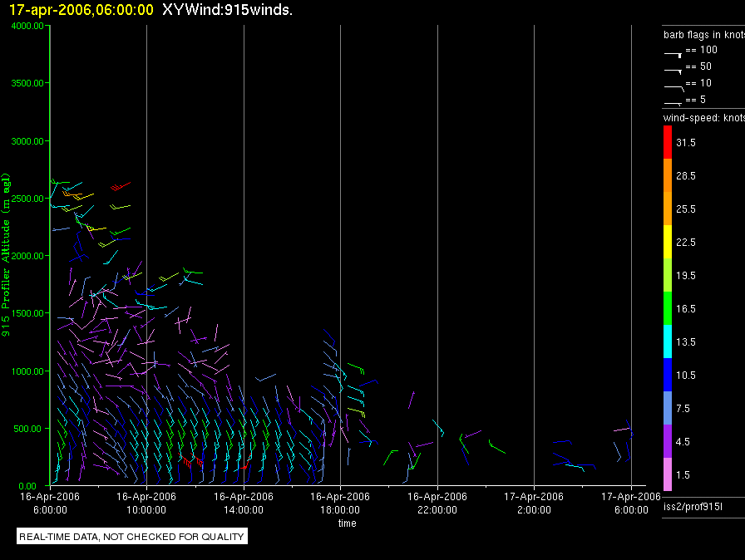Click the 4000.00 altitude tick label
This screenshot has width=745, height=560.
27,26
